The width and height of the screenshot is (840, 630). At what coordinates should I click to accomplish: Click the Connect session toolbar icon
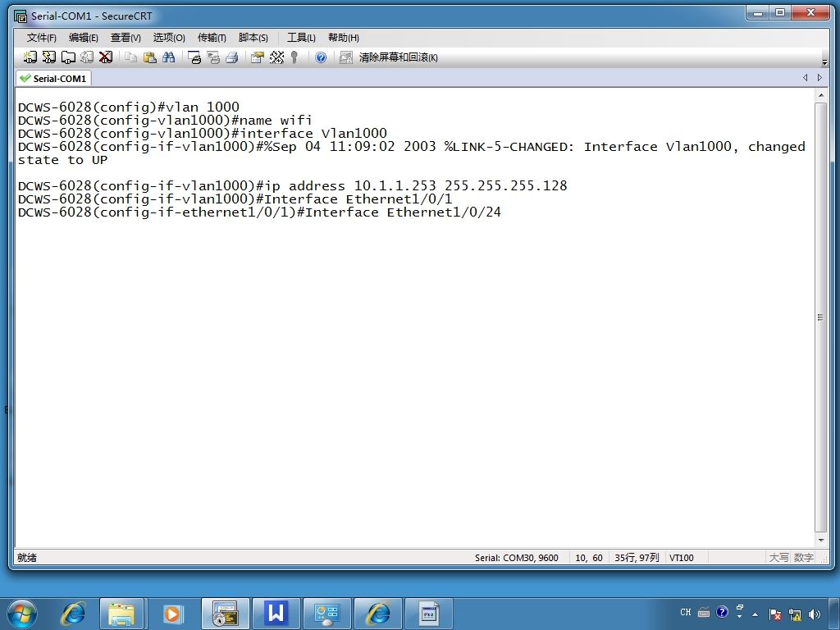tap(30, 57)
